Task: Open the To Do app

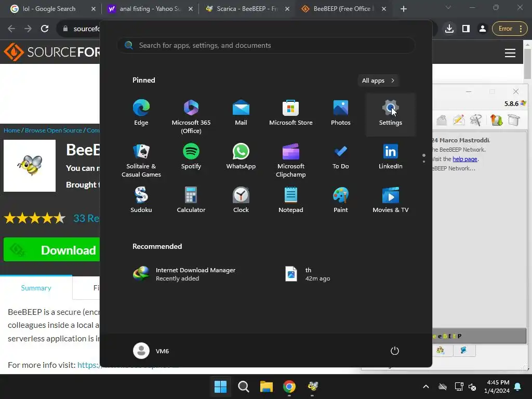Action: (x=341, y=156)
